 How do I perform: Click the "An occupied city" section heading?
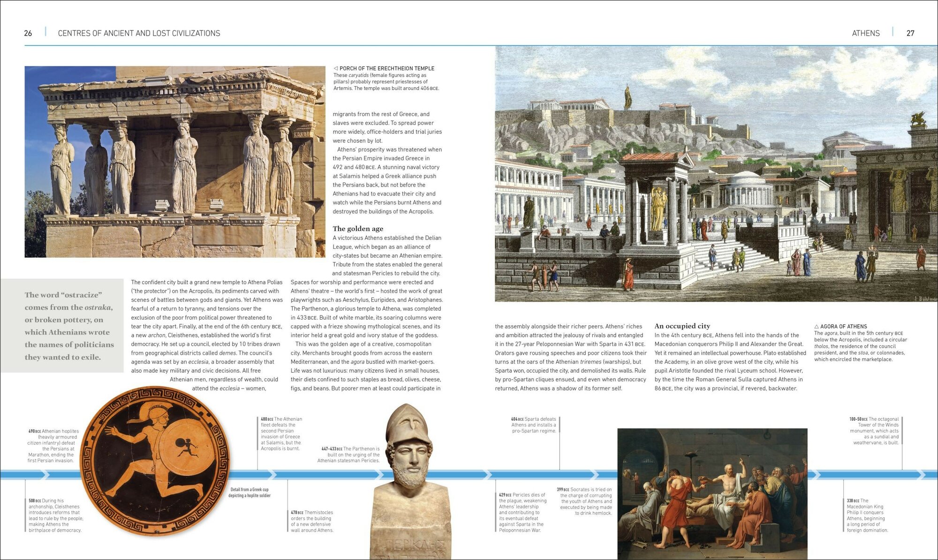pos(682,326)
